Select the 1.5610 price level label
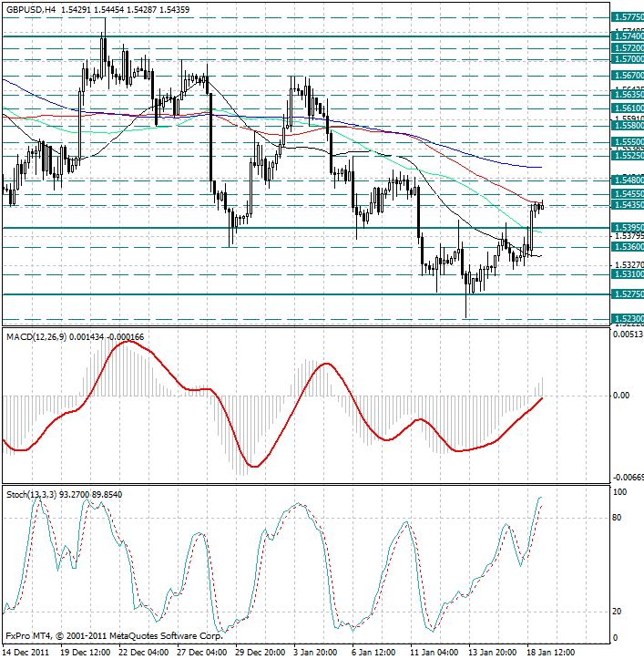Viewport: 644px width, 659px height. (x=628, y=108)
